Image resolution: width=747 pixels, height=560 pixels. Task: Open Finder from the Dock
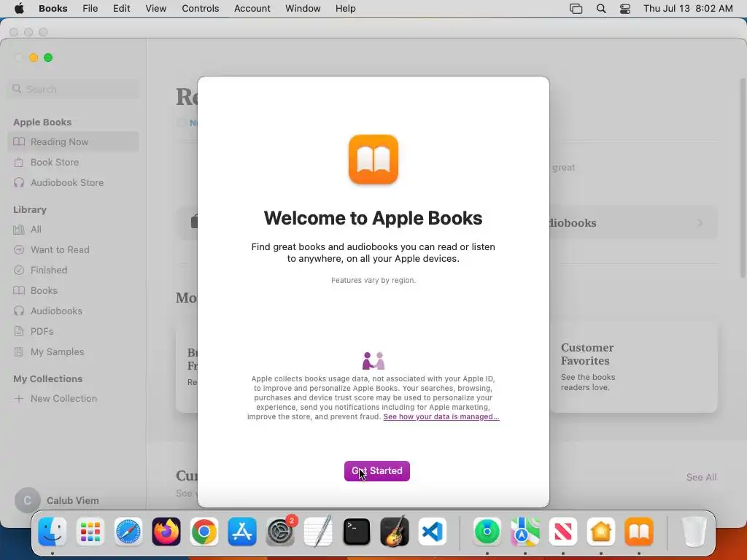(x=53, y=532)
